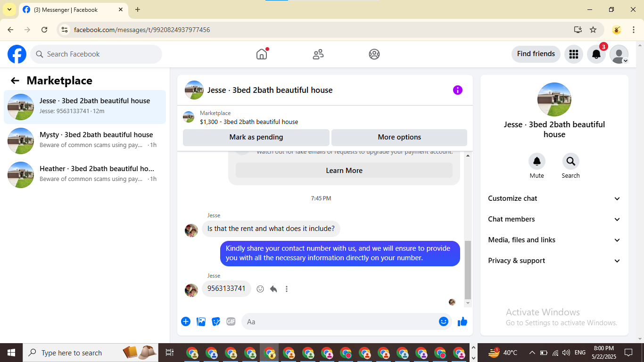Go to Home feed icon

pos(262,54)
